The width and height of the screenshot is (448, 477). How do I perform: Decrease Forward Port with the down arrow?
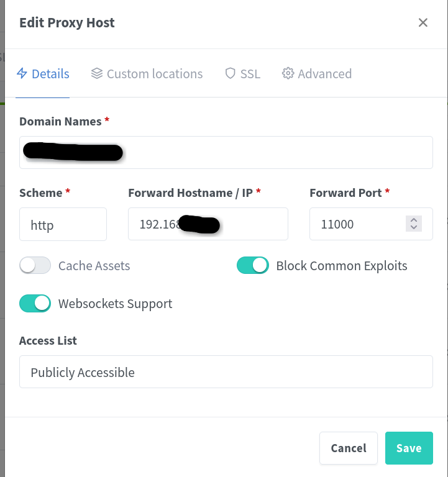413,228
